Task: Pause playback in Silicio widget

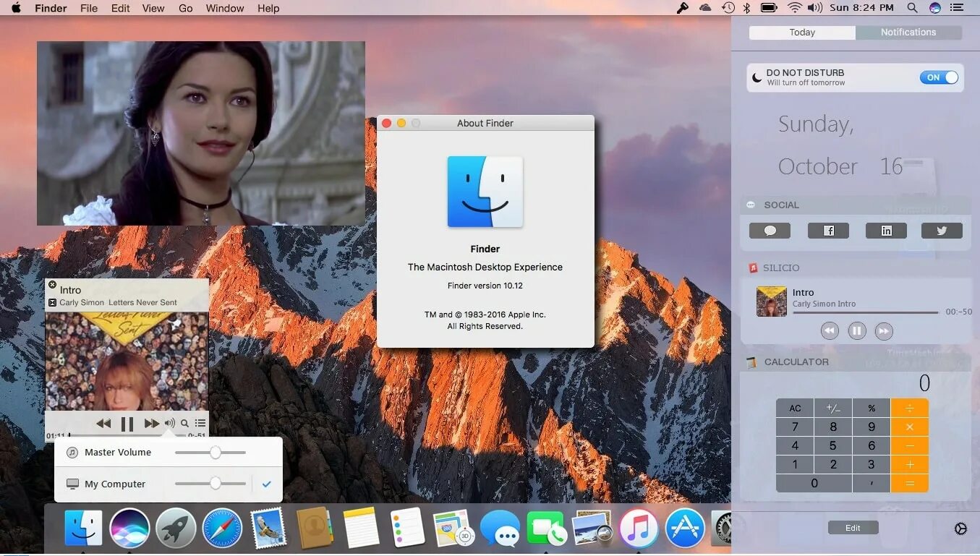Action: [x=856, y=331]
